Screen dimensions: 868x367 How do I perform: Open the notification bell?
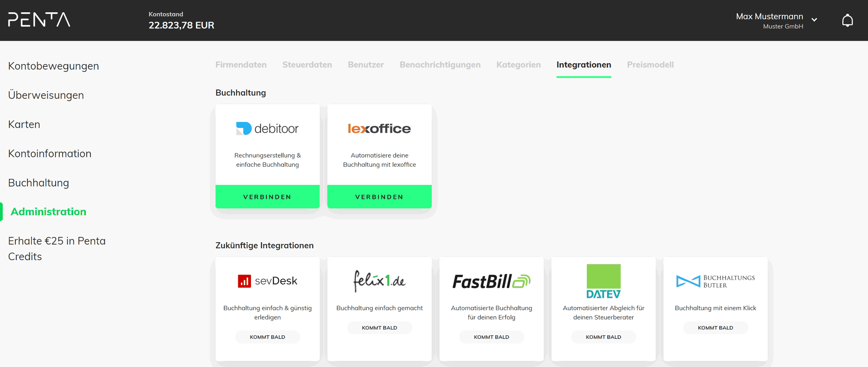click(848, 20)
